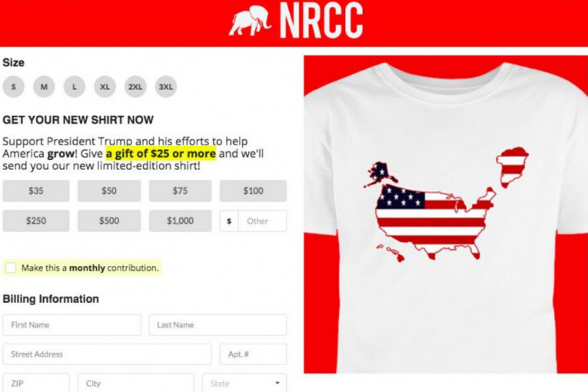
Task: Select the 2XL size circle
Action: (135, 87)
